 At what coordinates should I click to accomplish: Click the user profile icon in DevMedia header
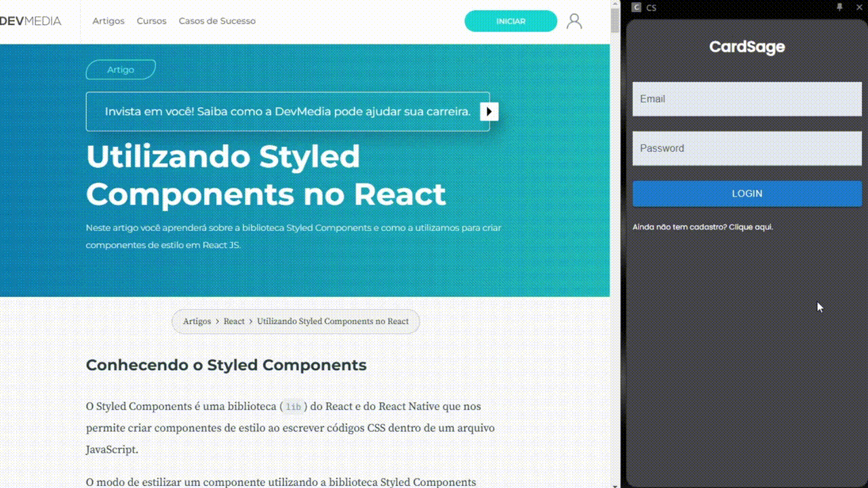click(574, 21)
